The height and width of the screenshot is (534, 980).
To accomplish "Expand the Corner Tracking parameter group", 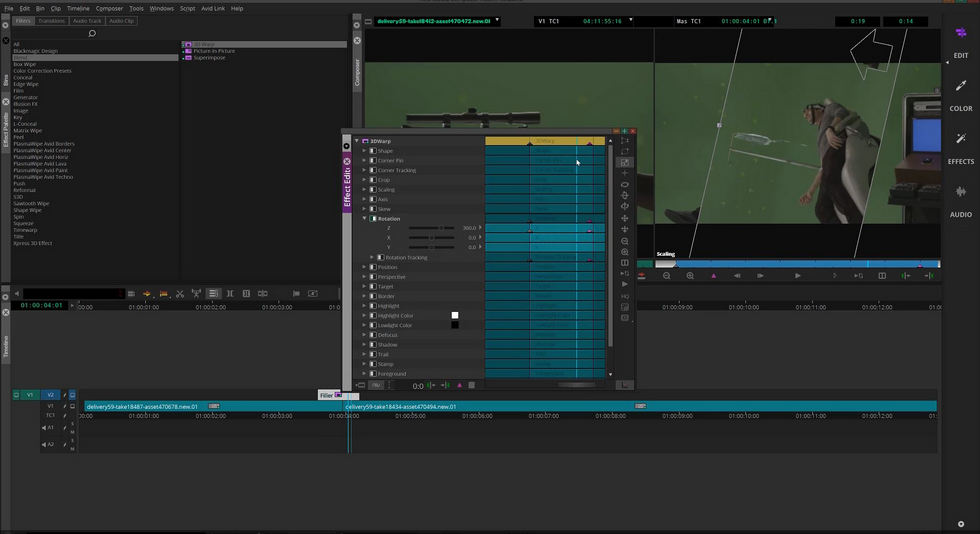I will [364, 170].
